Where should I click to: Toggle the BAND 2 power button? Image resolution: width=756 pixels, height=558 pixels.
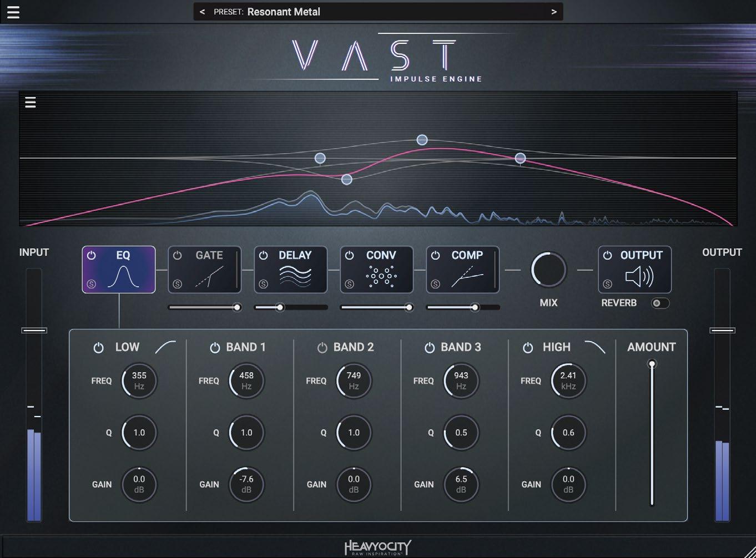click(x=322, y=348)
